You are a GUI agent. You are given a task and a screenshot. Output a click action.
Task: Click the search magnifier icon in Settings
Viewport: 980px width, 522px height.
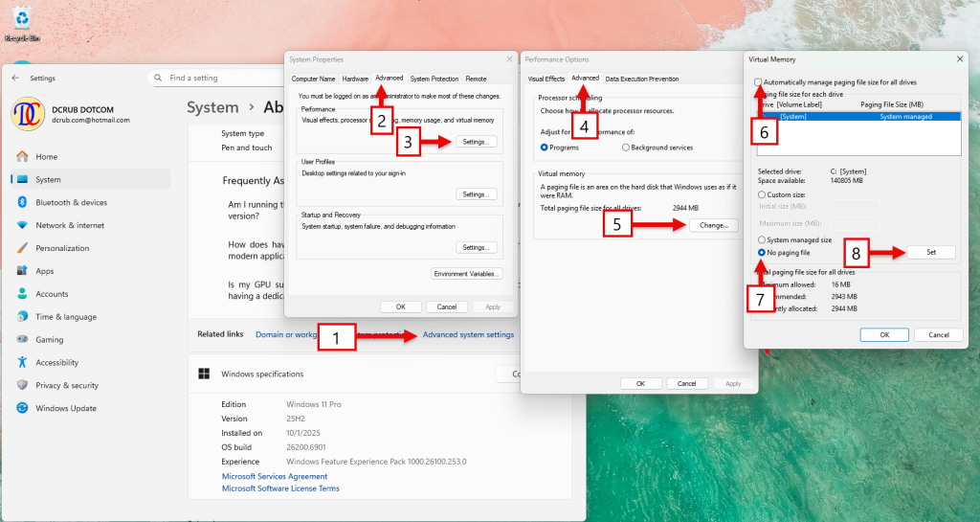[x=158, y=78]
